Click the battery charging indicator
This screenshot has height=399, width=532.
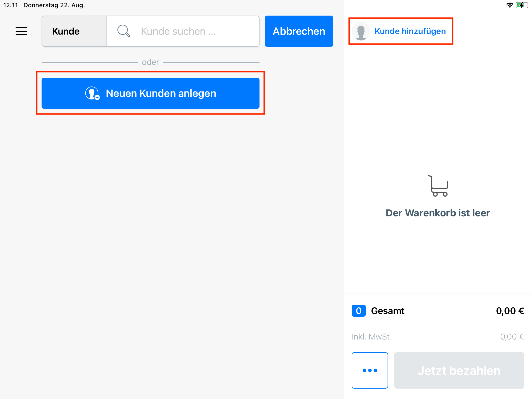(x=522, y=5)
